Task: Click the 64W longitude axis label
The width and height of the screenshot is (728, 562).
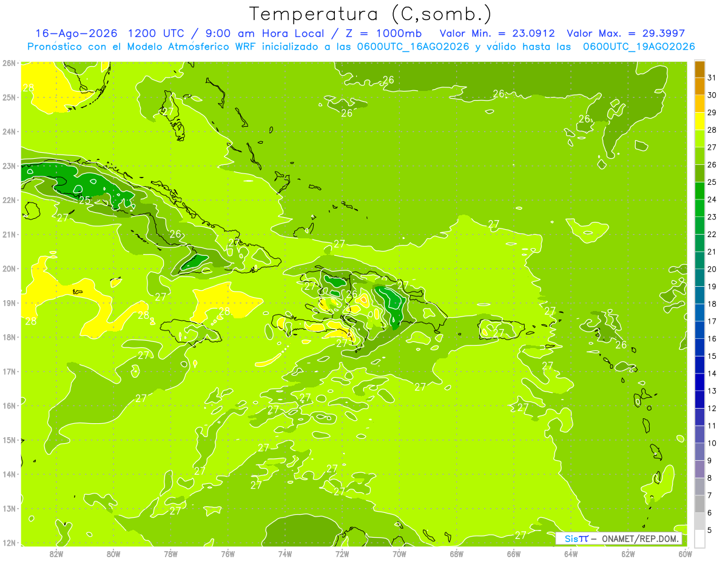Action: (570, 554)
